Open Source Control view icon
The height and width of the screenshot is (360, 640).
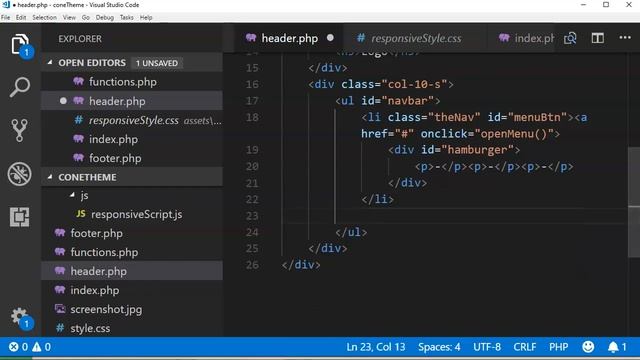(x=20, y=131)
